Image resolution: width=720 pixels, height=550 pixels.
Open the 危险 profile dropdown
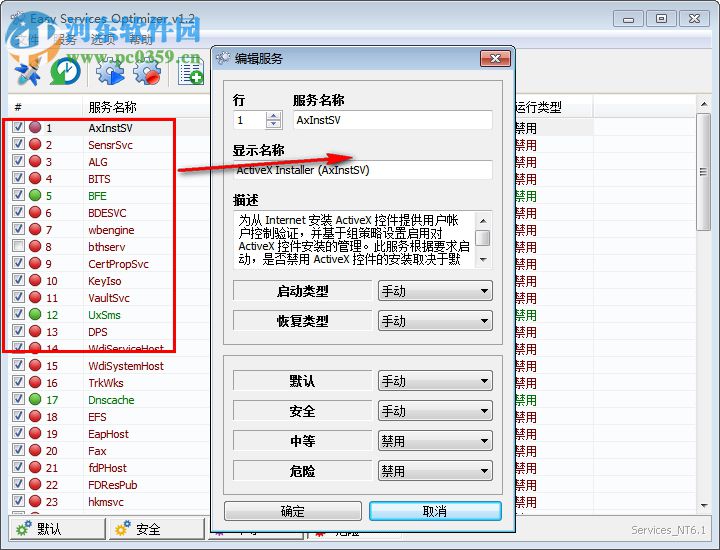(x=435, y=471)
